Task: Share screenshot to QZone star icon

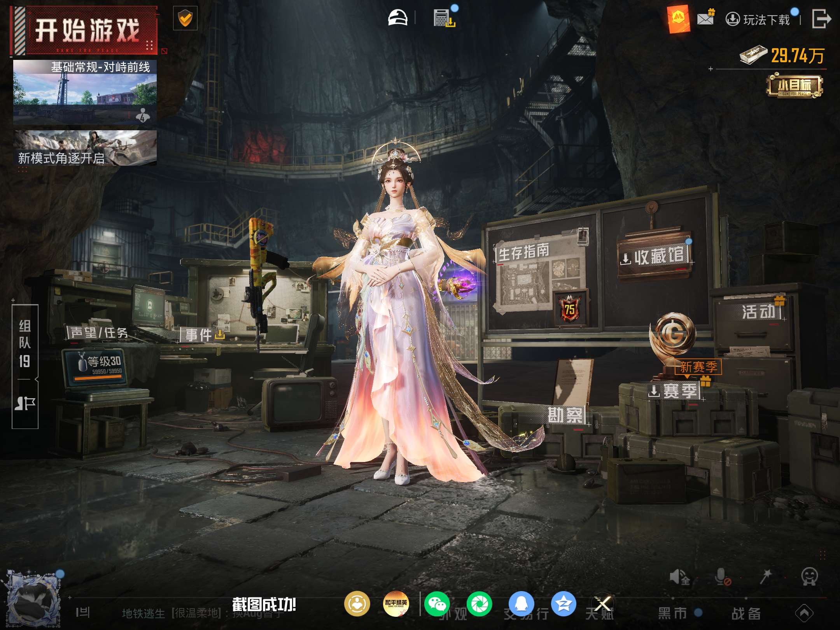Action: pos(563,604)
